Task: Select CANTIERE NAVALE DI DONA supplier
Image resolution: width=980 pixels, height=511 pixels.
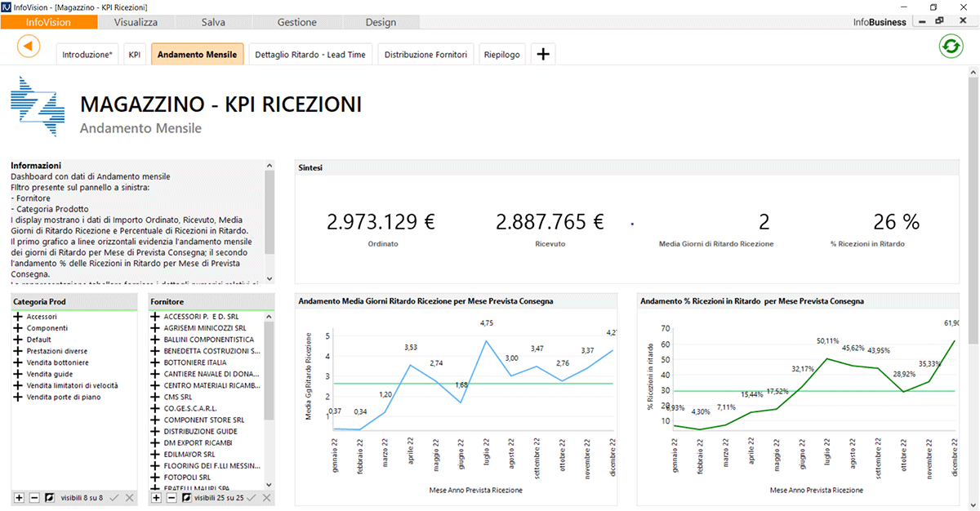Action: coord(212,374)
